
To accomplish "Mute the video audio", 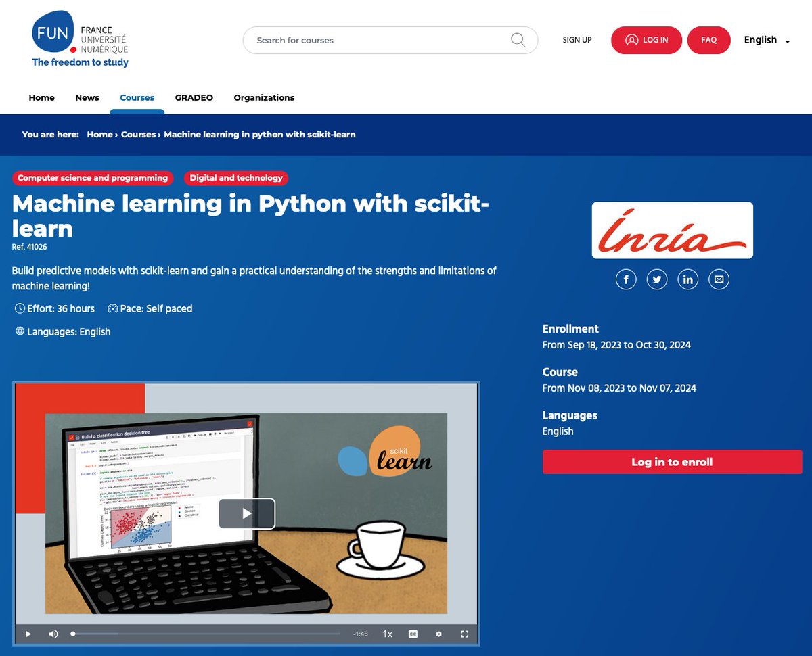I will [x=53, y=634].
